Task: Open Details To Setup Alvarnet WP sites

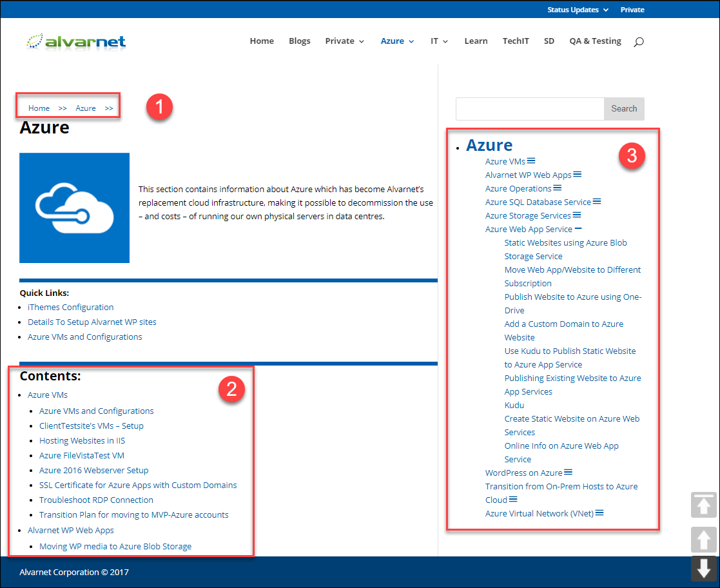Action: click(x=92, y=322)
